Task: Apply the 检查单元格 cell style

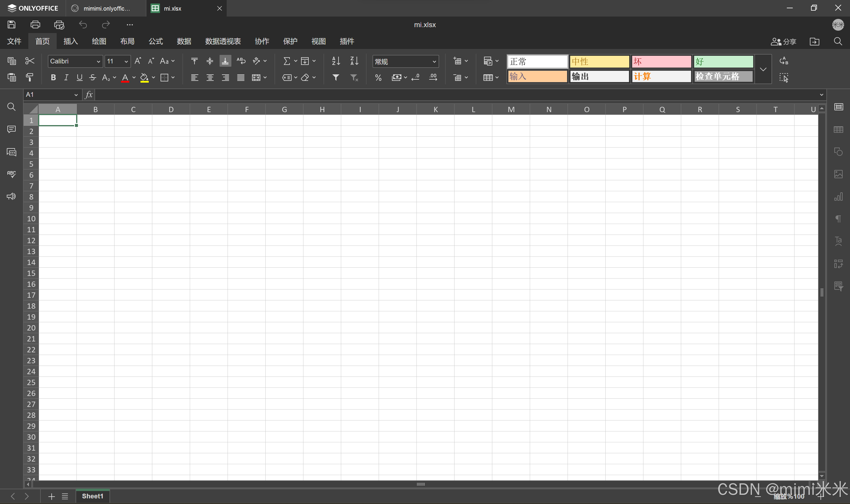Action: click(x=723, y=76)
